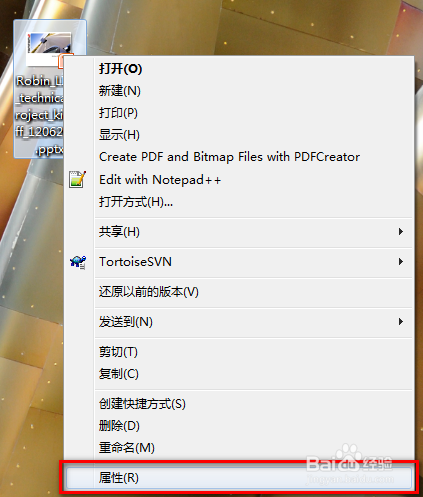This screenshot has width=423, height=497.
Task: Click the TortoiseSVN turtle icon
Action: pyautogui.click(x=78, y=262)
